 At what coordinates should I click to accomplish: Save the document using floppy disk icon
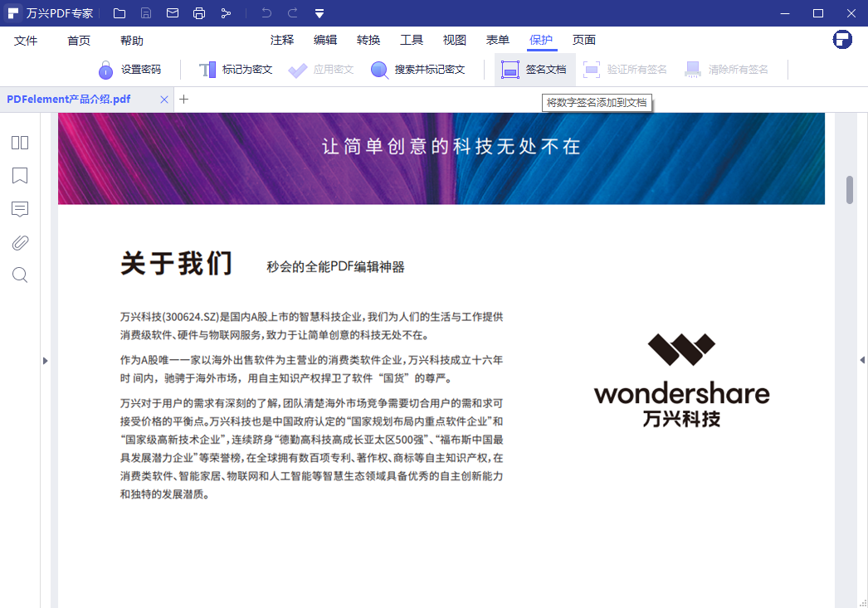click(145, 13)
